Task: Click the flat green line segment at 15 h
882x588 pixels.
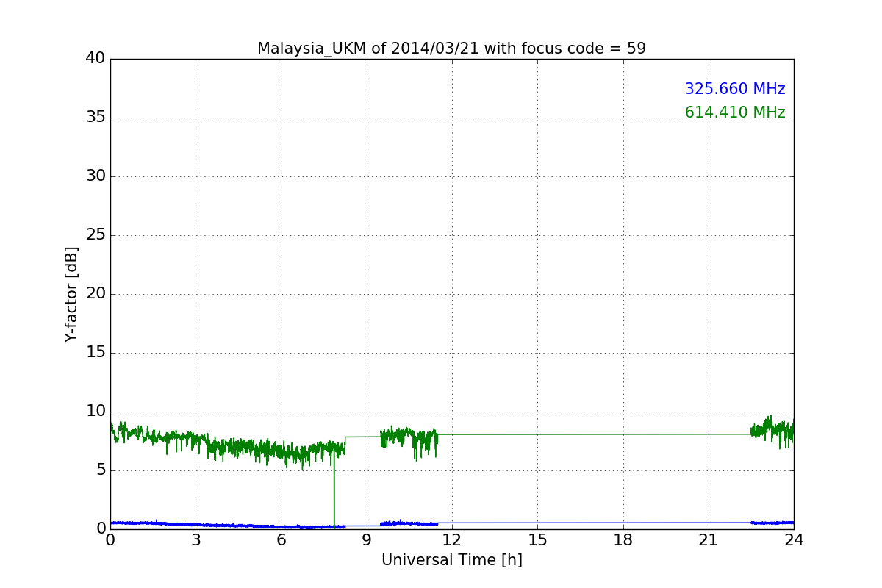Action: tap(537, 434)
